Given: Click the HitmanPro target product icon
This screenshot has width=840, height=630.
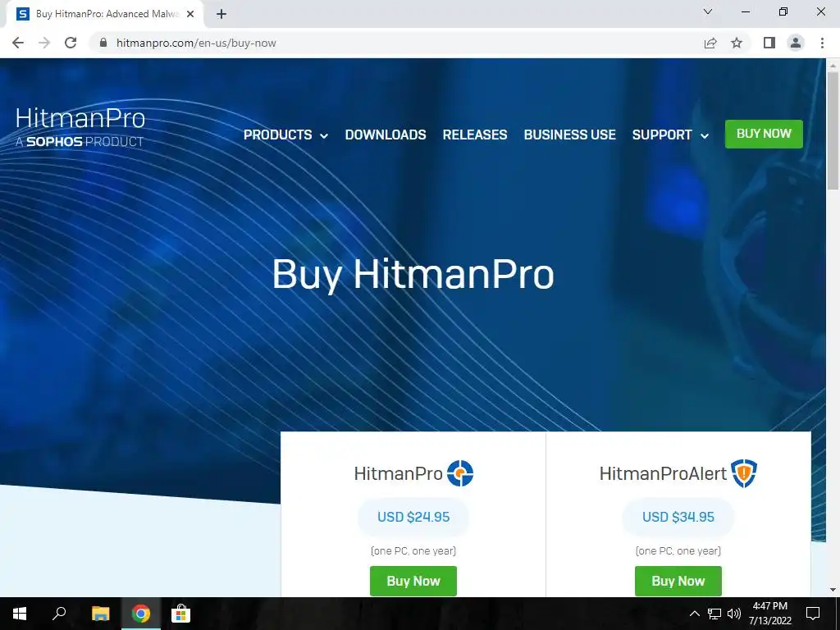Looking at the screenshot, I should click(x=460, y=473).
